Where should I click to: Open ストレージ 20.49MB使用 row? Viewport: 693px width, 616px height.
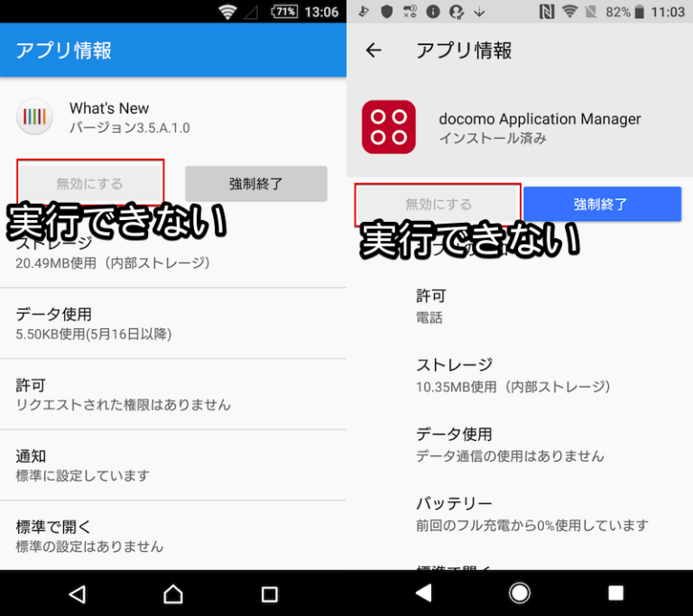173,253
